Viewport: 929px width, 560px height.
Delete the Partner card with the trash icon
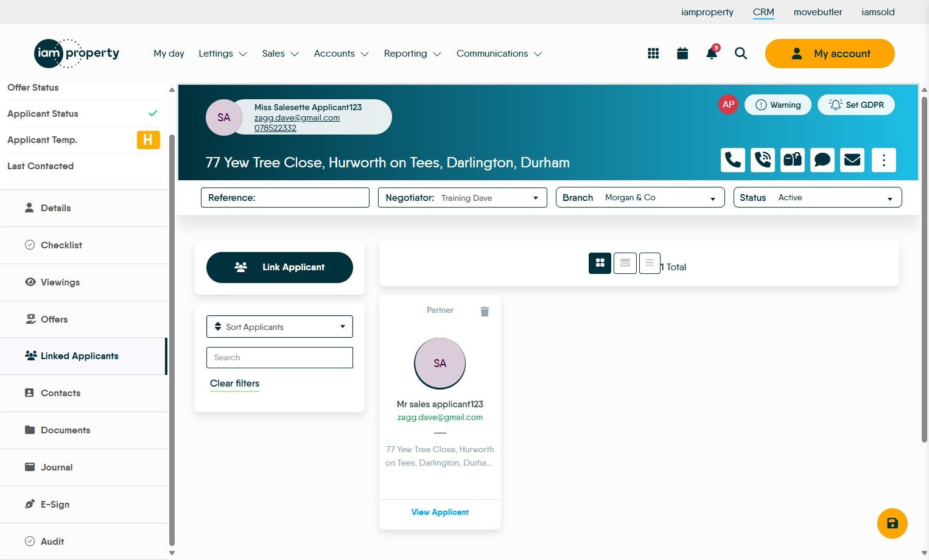coord(485,312)
